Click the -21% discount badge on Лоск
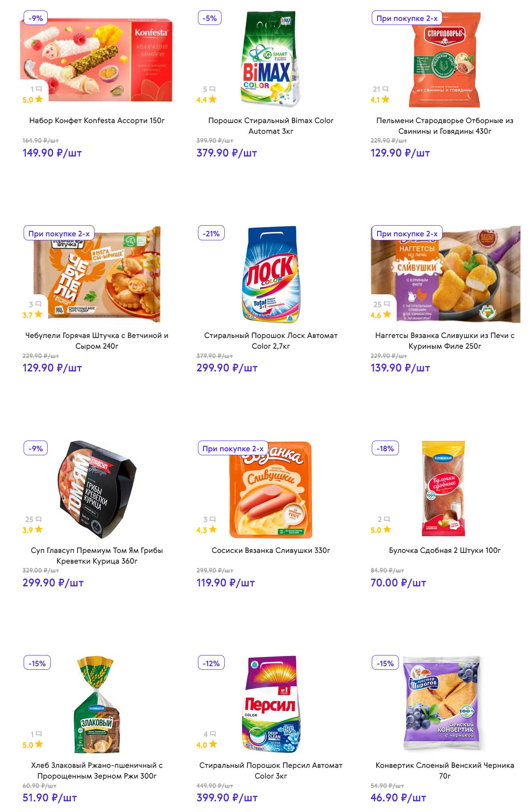The width and height of the screenshot is (530, 812). (211, 233)
